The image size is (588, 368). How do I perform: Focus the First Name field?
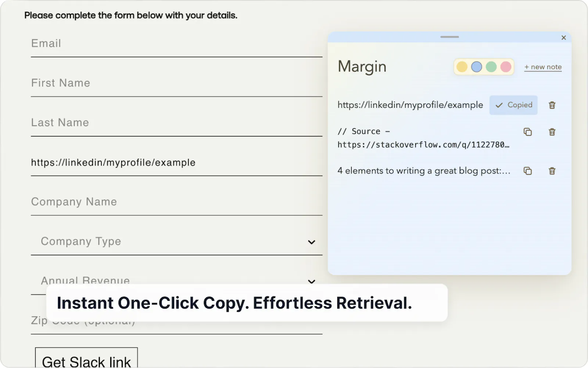[x=176, y=83]
